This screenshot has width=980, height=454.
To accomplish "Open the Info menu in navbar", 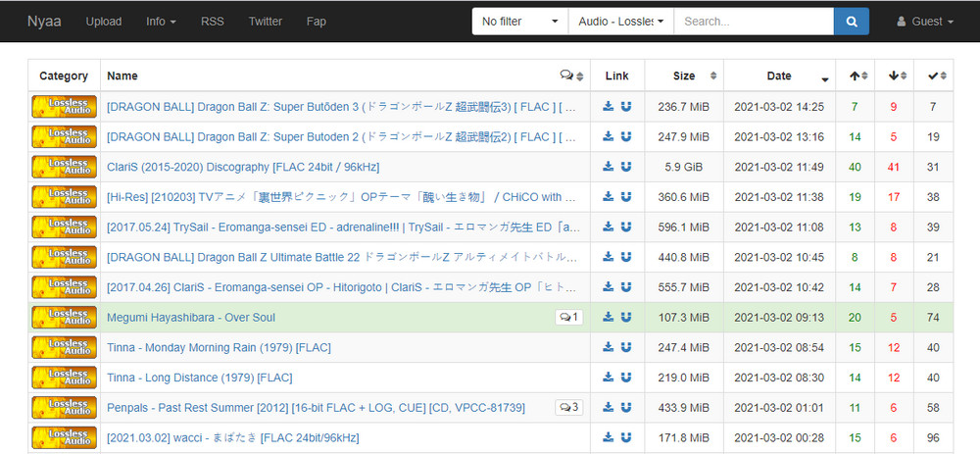I will pyautogui.click(x=161, y=22).
